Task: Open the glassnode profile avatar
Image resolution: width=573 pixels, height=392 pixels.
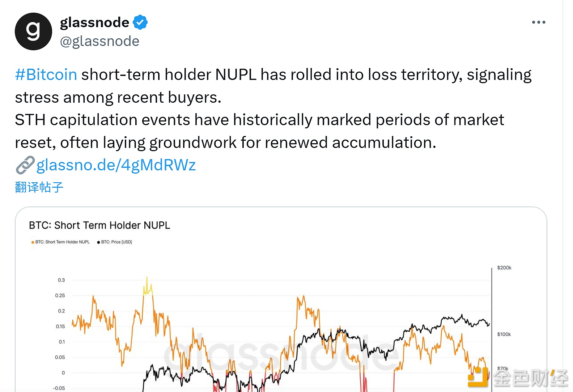Action: point(33,31)
